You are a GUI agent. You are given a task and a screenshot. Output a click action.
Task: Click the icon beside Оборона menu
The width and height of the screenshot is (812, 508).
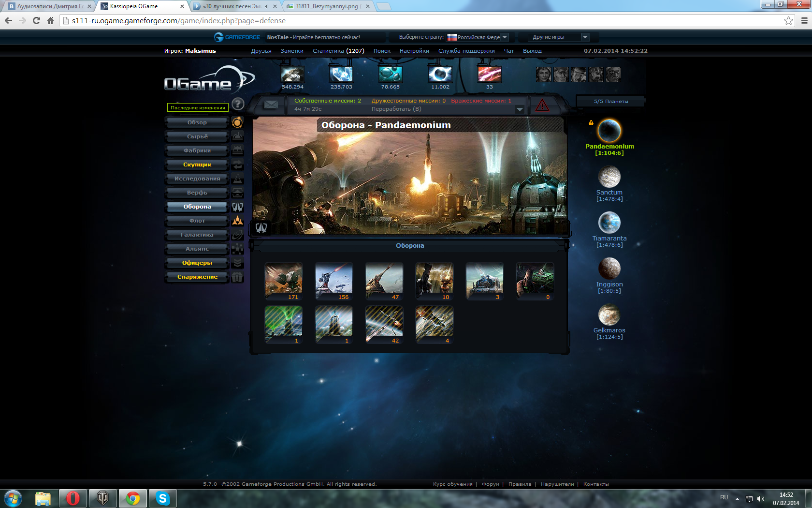pyautogui.click(x=237, y=207)
